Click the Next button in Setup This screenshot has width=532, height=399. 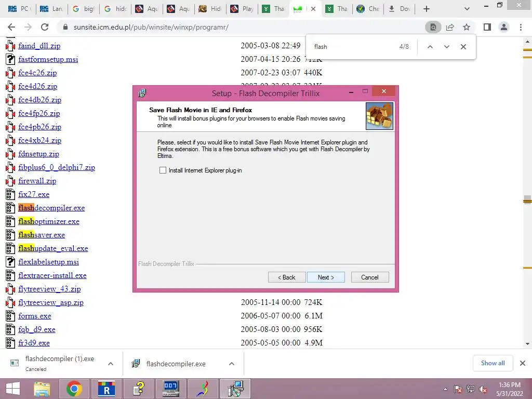coord(326,277)
